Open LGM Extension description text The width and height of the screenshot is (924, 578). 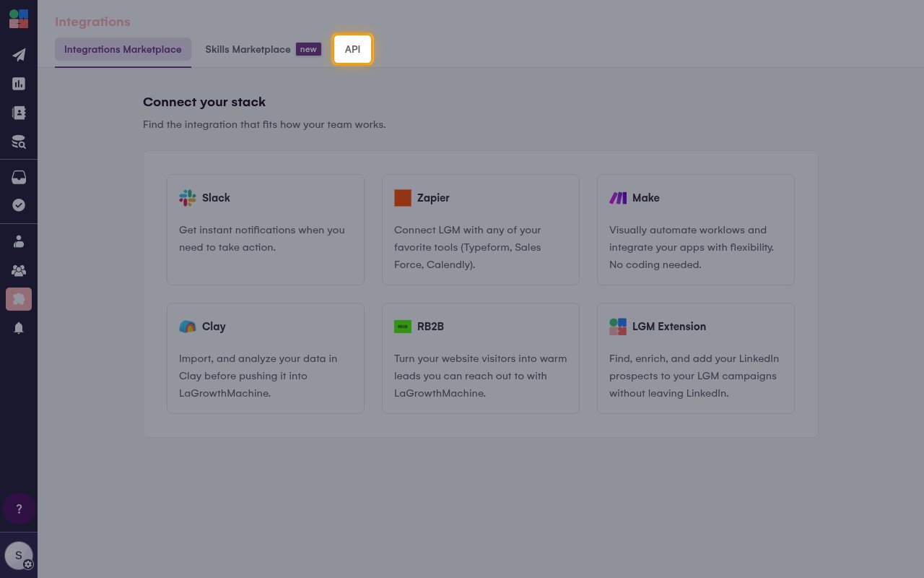click(x=694, y=376)
